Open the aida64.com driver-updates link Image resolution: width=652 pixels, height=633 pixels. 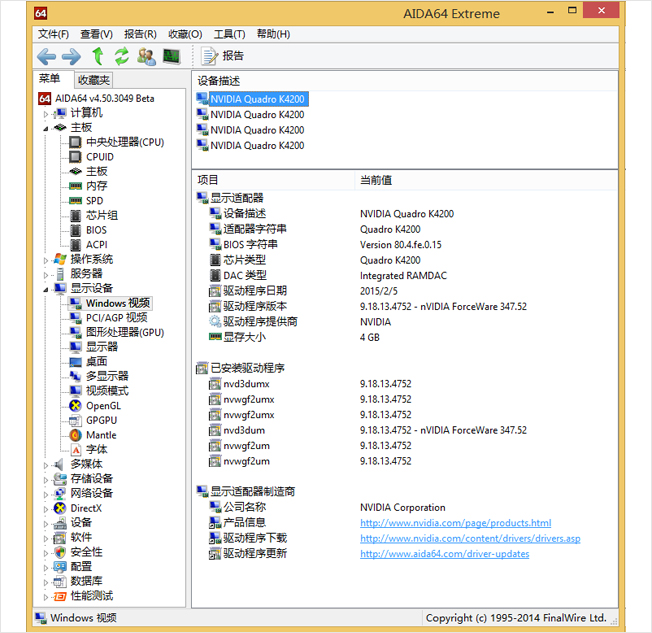(445, 554)
